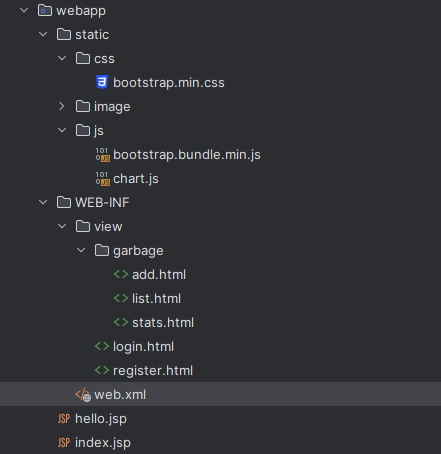
Task: Select the static folder name
Action: tap(92, 35)
